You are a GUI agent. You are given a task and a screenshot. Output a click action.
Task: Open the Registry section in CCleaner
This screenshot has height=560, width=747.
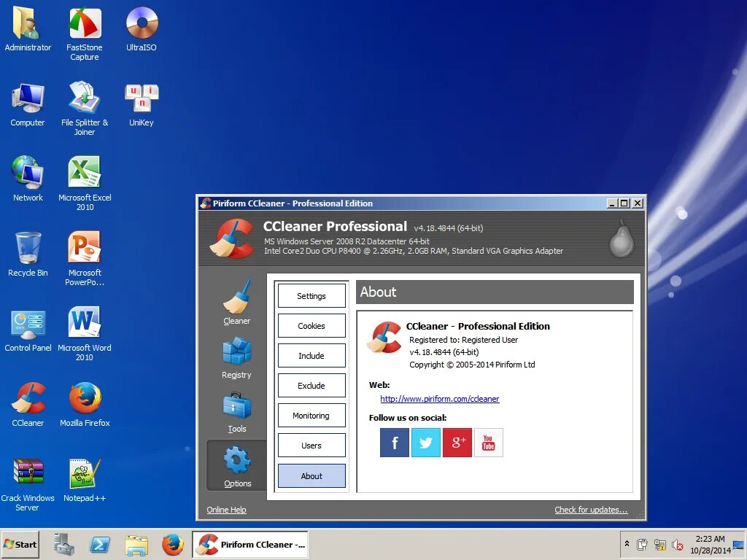click(237, 357)
